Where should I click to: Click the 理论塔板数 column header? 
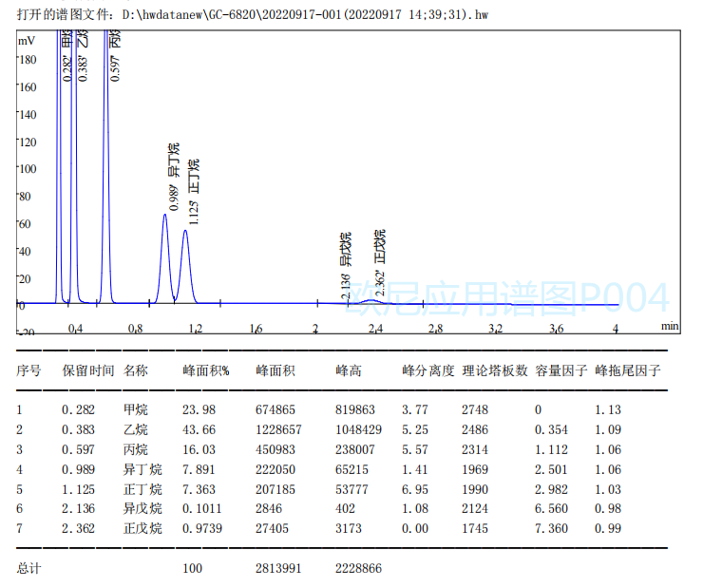(x=494, y=370)
